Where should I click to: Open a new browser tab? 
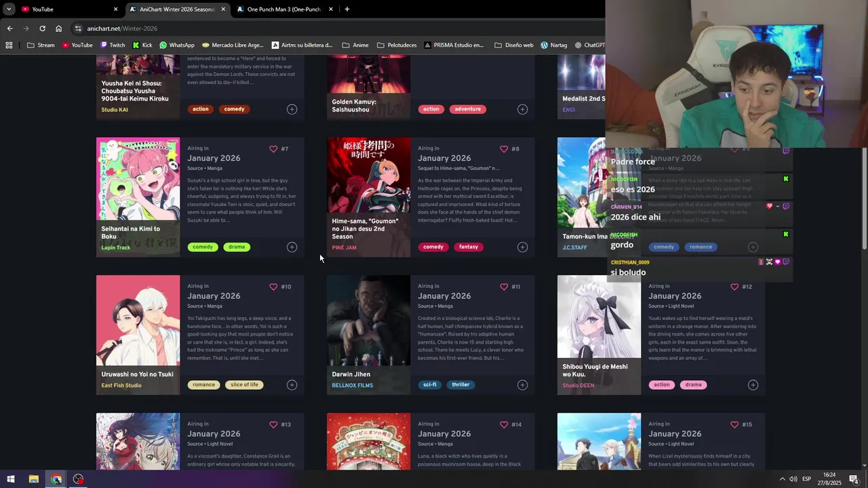347,9
